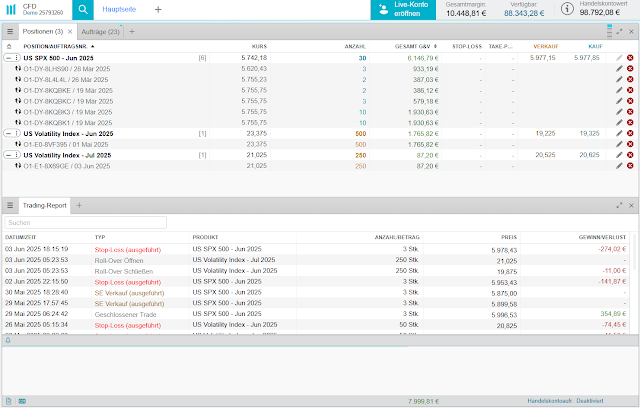Image resolution: width=640 pixels, height=408 pixels.
Task: Click Datum/Zeit column header
Action: point(21,237)
